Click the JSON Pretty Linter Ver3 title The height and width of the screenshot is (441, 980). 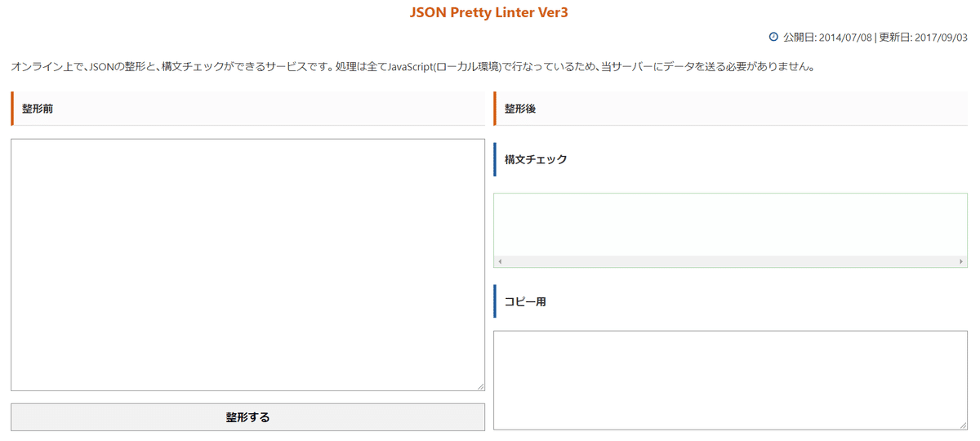pos(488,13)
